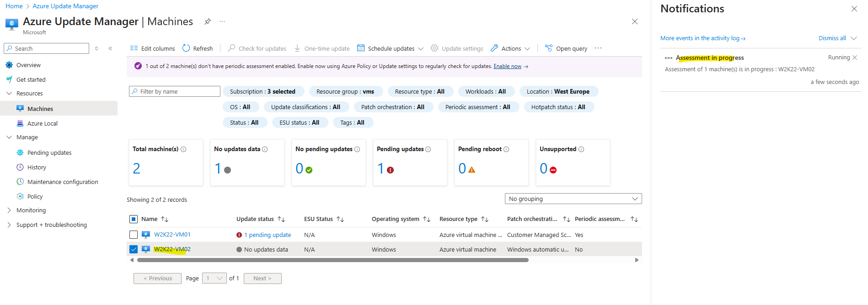This screenshot has width=868, height=305.
Task: Open the Tags filter pill
Action: coord(353,122)
